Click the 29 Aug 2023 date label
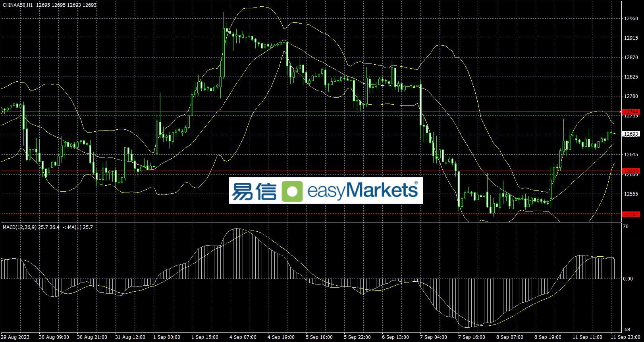 [15, 337]
